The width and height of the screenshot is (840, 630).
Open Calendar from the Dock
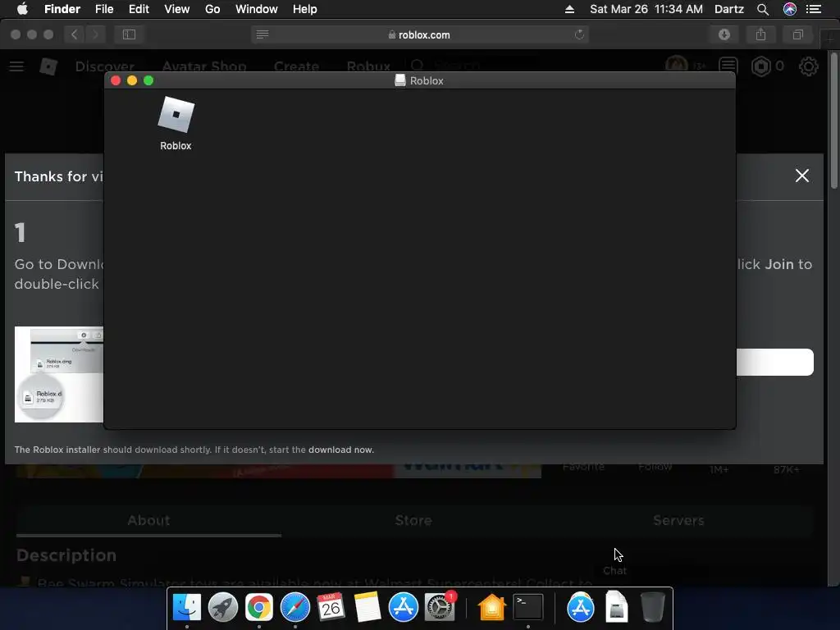pyautogui.click(x=331, y=607)
